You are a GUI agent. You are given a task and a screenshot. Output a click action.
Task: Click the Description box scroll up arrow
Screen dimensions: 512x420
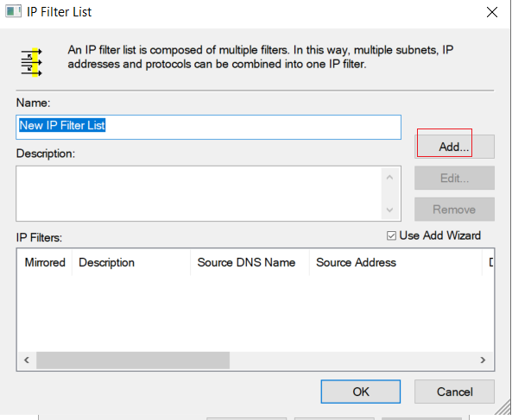[389, 178]
